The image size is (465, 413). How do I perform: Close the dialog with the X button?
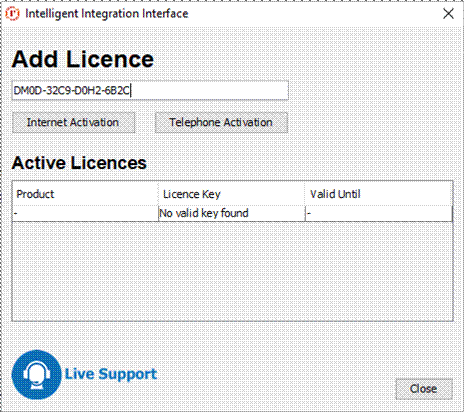tap(448, 14)
